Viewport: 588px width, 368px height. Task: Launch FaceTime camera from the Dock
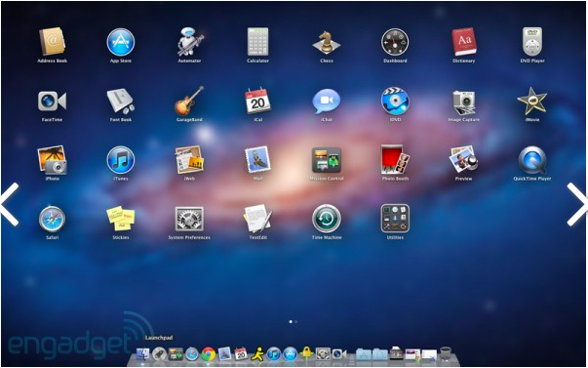[x=339, y=353]
